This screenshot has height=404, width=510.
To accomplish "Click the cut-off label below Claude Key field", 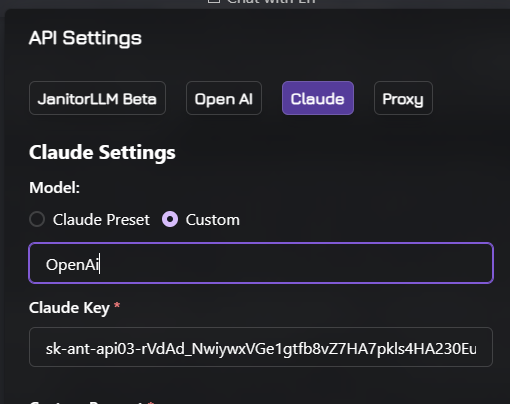I will click(x=92, y=402).
